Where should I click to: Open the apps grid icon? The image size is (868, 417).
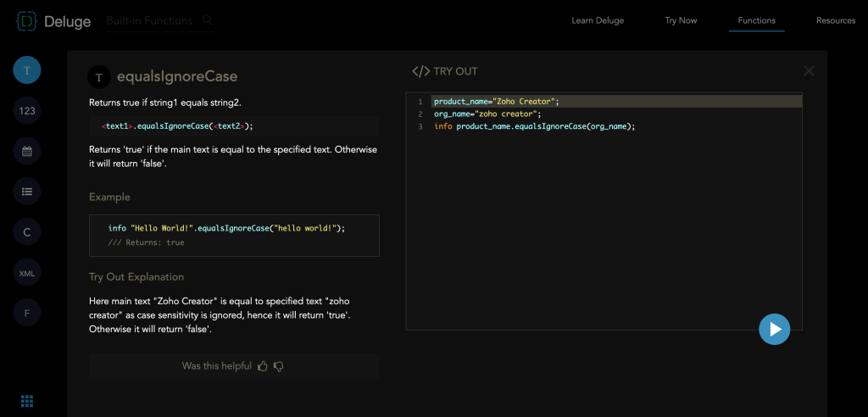[27, 401]
